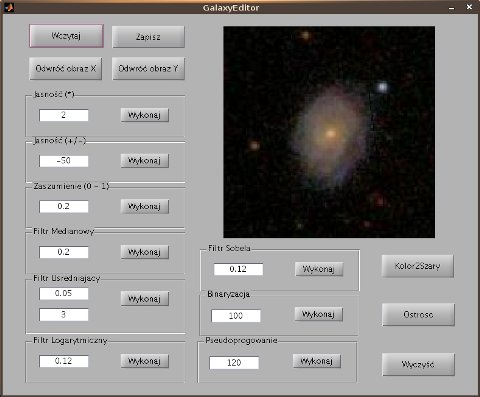Select the Pseudoprogowanie value field
The height and width of the screenshot is (397, 480).
(x=234, y=363)
